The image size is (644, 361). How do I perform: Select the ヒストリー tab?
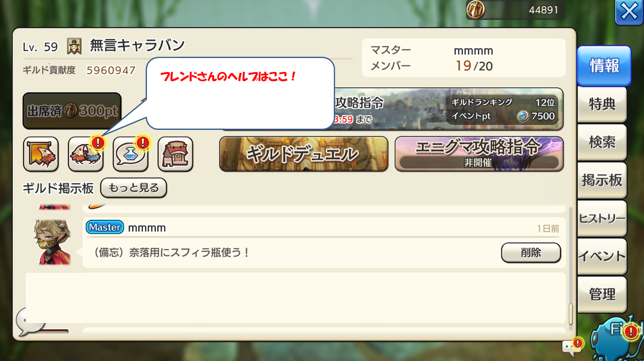pos(602,218)
